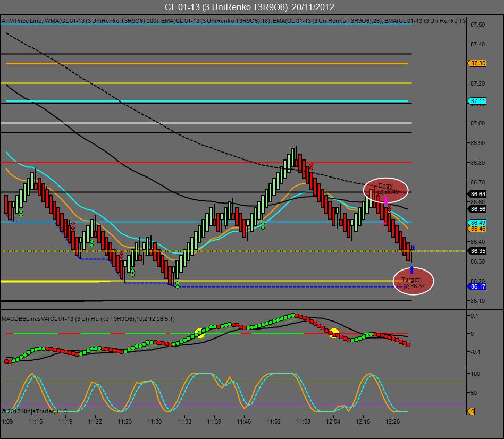
Task: Click the orange 86.46 price marker
Action: pyautogui.click(x=477, y=229)
